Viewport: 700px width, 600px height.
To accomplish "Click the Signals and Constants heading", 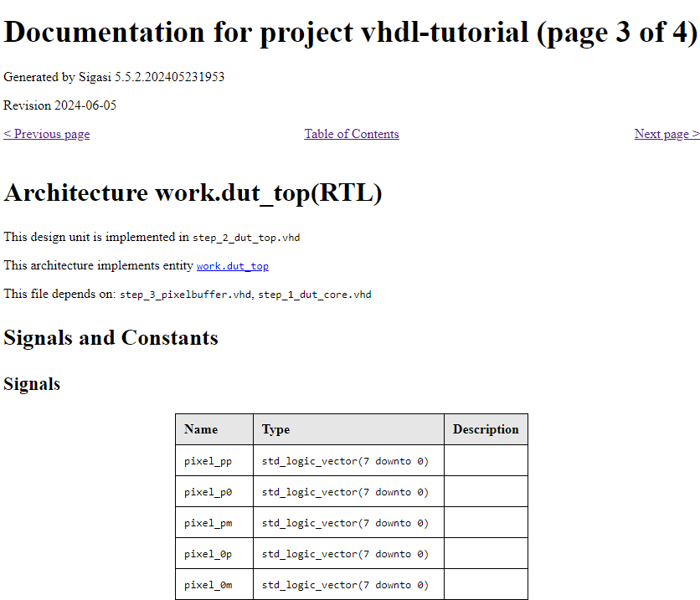I will coord(111,338).
